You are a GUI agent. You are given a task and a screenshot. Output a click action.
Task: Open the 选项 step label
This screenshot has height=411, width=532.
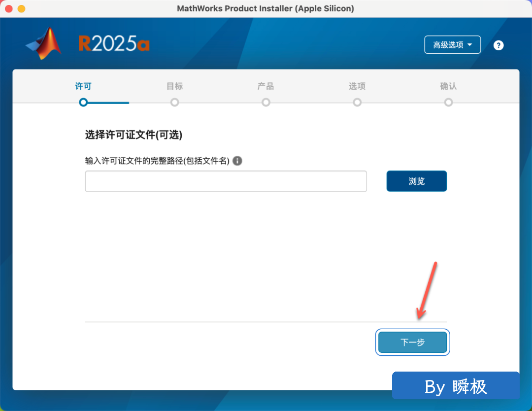pos(357,86)
